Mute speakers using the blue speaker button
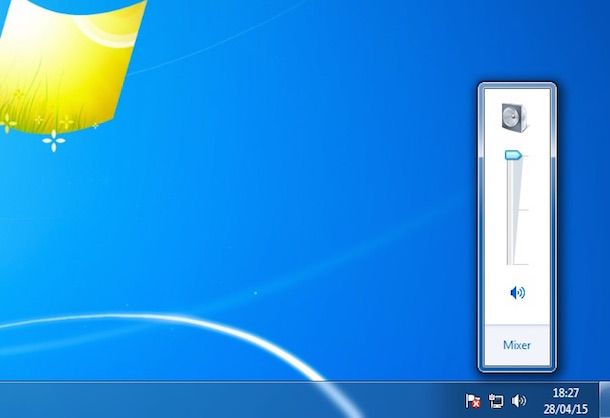Image resolution: width=610 pixels, height=418 pixels. [517, 292]
